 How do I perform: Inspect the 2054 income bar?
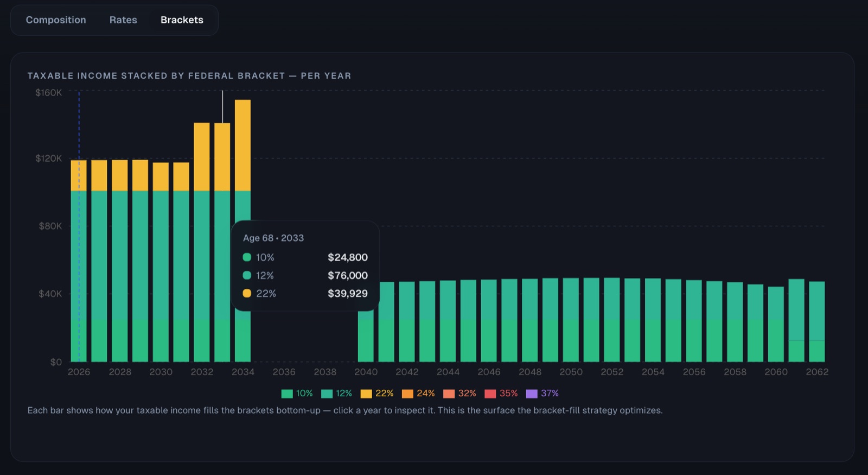[x=653, y=320]
